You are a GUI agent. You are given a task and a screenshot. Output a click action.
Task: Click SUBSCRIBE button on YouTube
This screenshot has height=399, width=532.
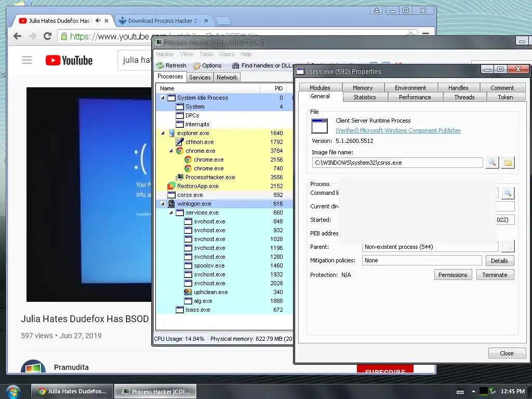(385, 369)
